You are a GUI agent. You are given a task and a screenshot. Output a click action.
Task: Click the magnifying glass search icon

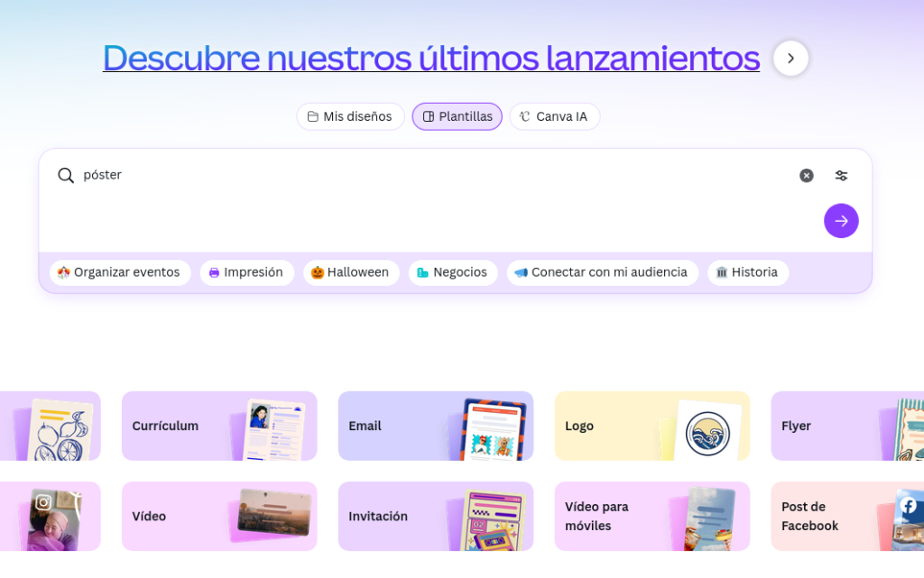(66, 176)
